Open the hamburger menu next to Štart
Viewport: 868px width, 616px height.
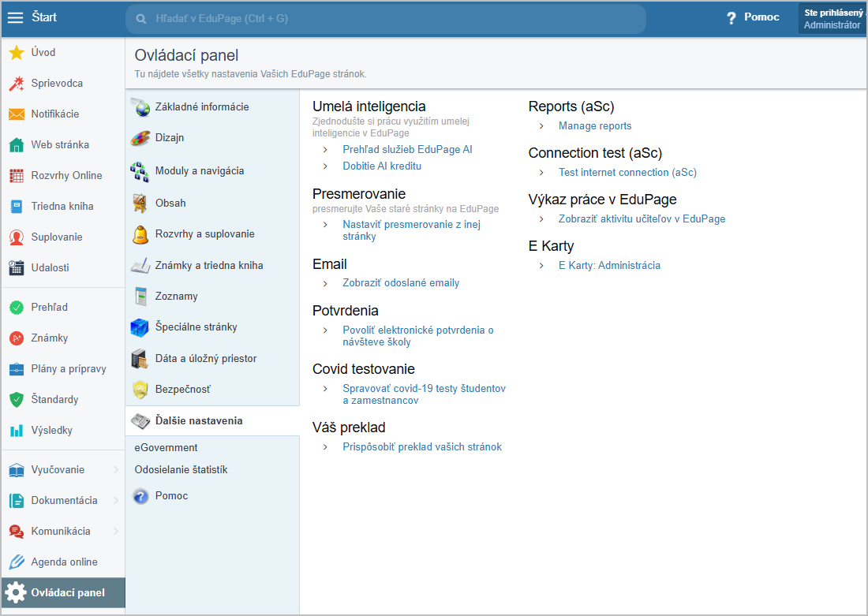(15, 17)
